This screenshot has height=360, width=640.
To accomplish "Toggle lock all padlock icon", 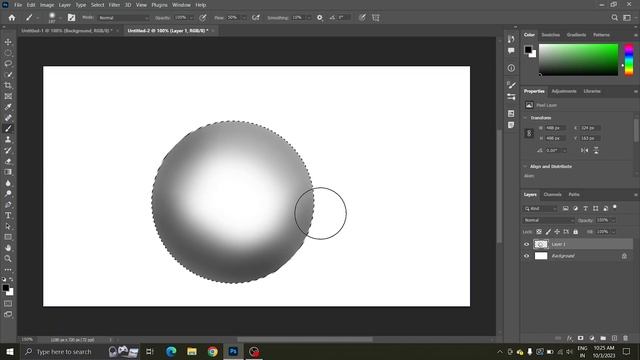I will (576, 231).
